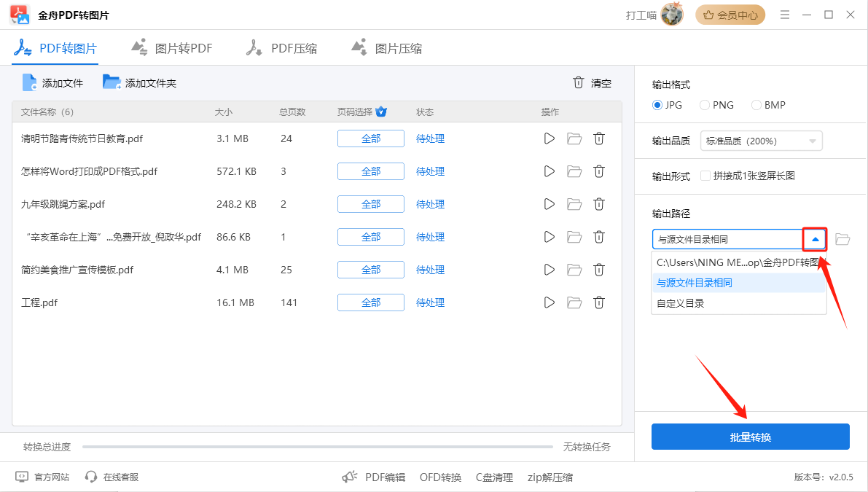Screen dimensions: 868x492
Task: Trash 简约美食推广宣传模板.pdf entry
Action: click(599, 270)
